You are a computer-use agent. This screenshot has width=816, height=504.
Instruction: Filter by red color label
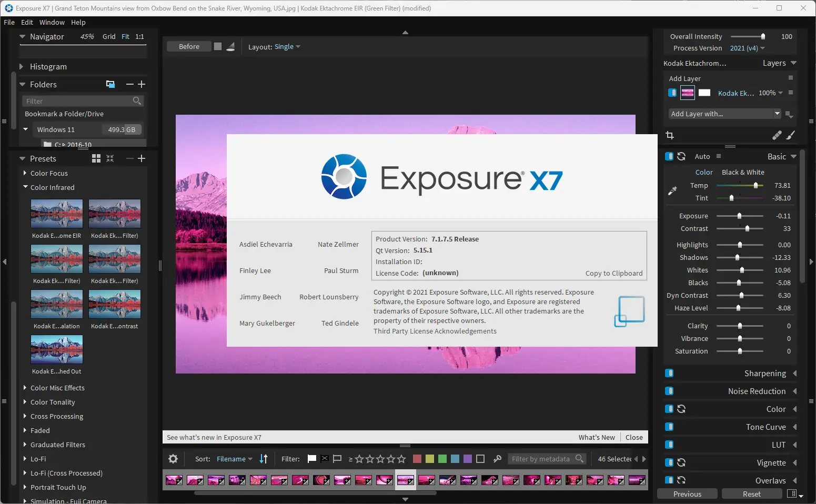click(417, 459)
